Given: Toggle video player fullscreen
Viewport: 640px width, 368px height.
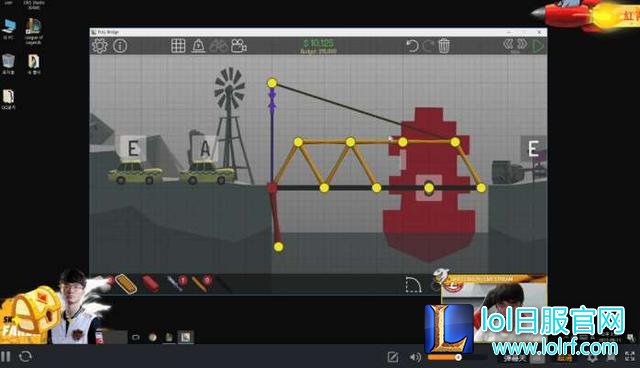Looking at the screenshot, I should click(x=630, y=356).
